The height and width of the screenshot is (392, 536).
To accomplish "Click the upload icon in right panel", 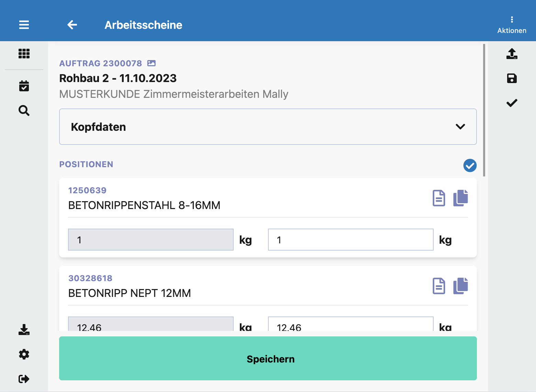I will point(512,54).
